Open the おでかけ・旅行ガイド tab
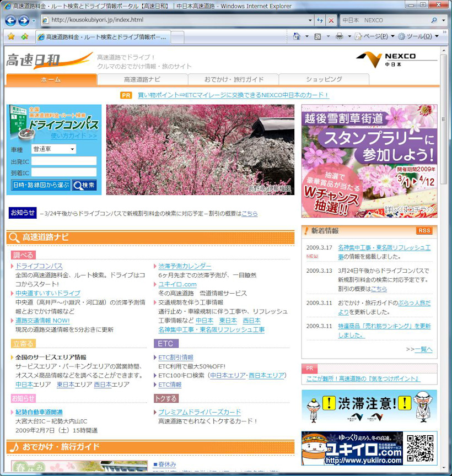The image size is (452, 476). click(235, 79)
